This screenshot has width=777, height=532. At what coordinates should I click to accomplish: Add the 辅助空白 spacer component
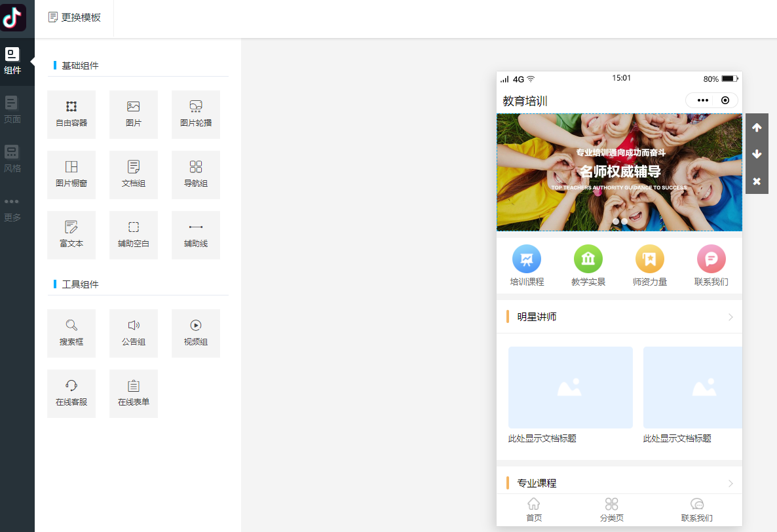click(134, 235)
